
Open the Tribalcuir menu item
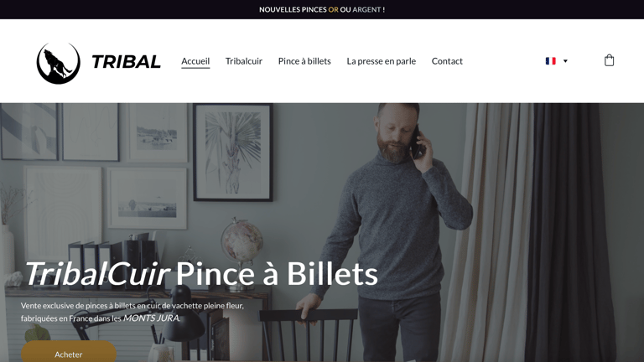(x=244, y=60)
